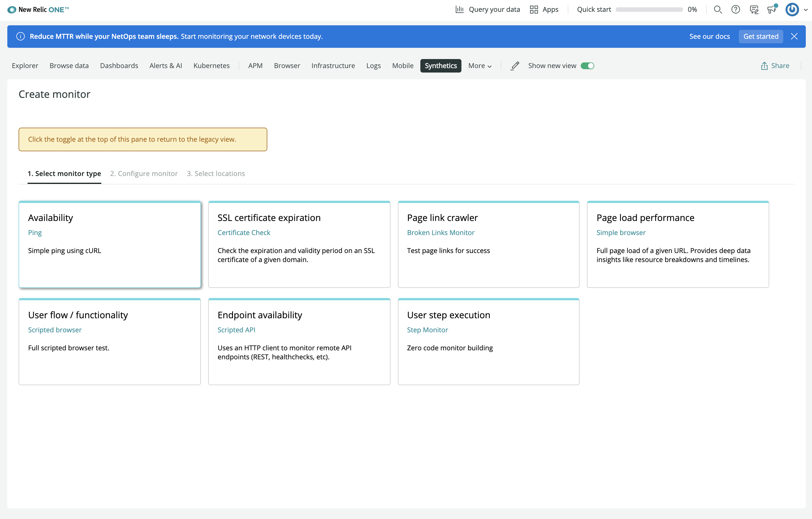The image size is (812, 519).
Task: Open the Apps grid icon
Action: click(x=534, y=10)
